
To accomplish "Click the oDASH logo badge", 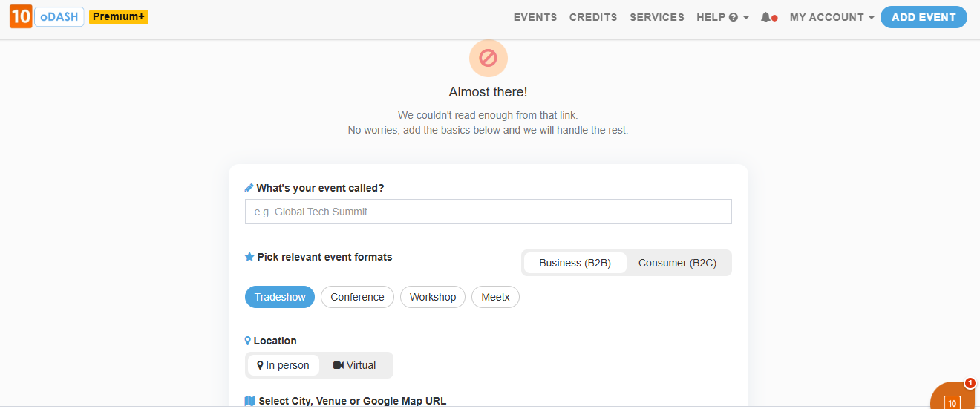I will (x=59, y=17).
